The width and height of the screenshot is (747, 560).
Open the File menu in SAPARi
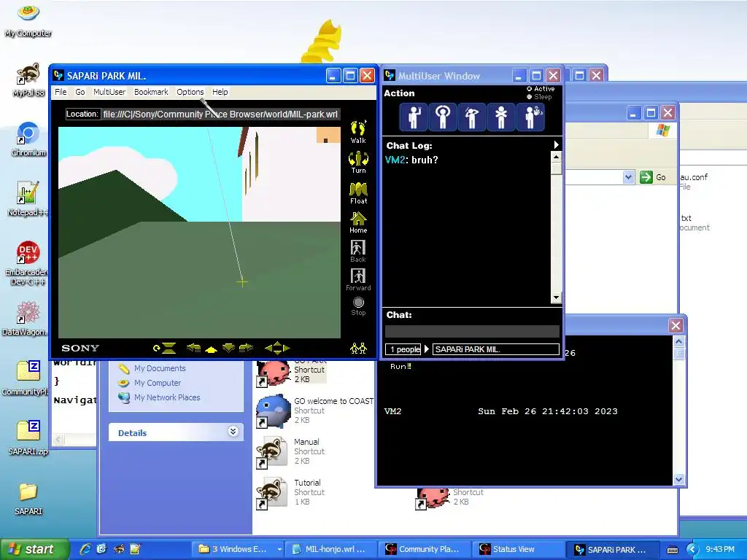[61, 92]
